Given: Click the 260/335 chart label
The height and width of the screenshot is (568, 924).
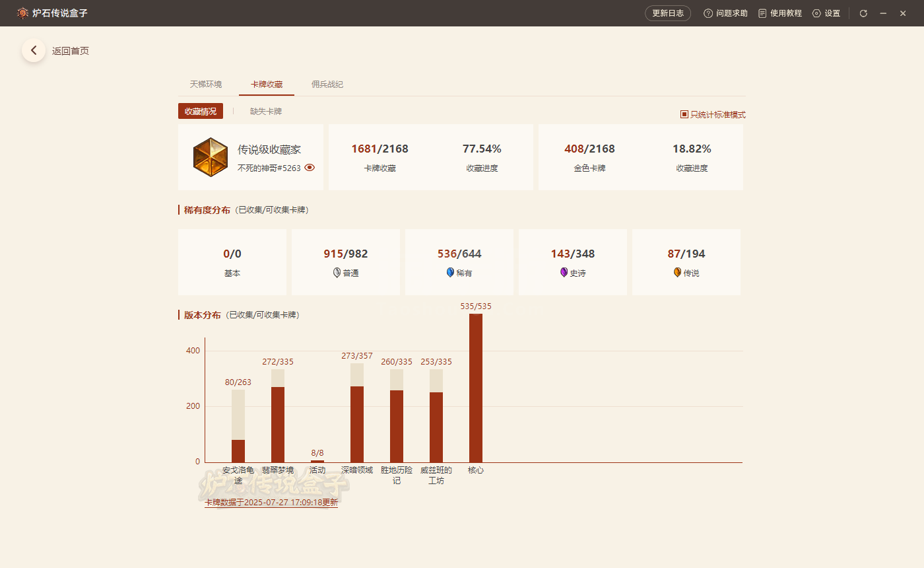Looking at the screenshot, I should click(x=397, y=362).
